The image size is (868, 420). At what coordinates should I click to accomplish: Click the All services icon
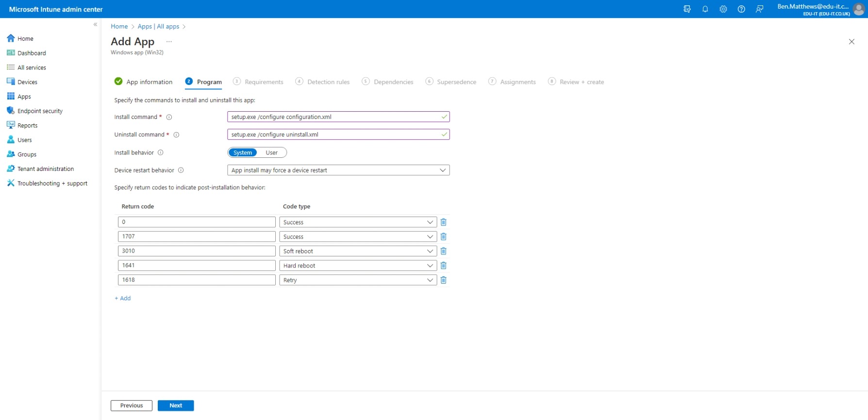tap(11, 67)
